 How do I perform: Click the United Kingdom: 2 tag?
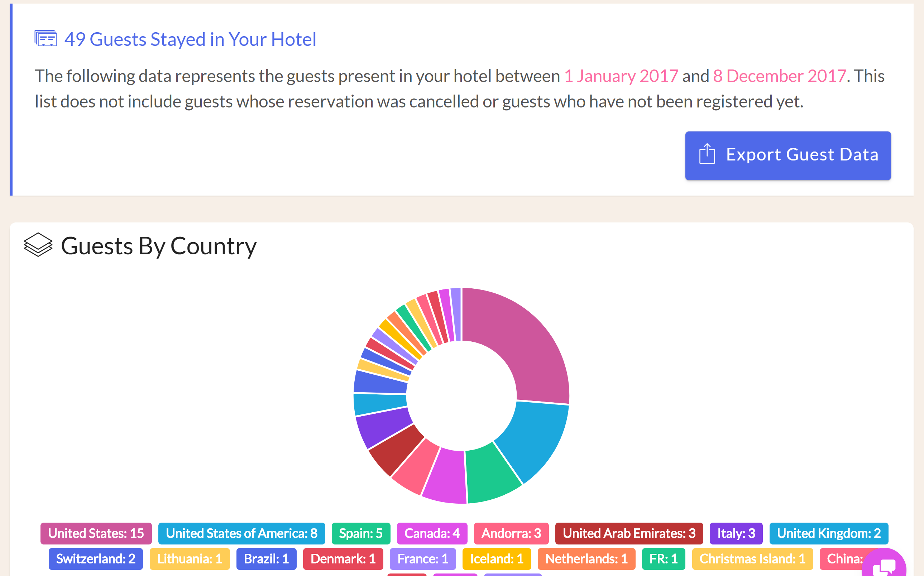tap(828, 533)
